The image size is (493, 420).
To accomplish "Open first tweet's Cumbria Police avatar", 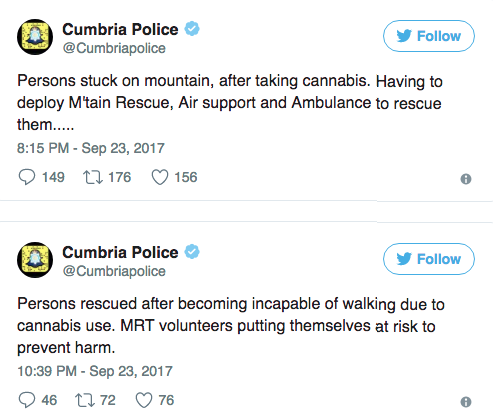I will [35, 37].
